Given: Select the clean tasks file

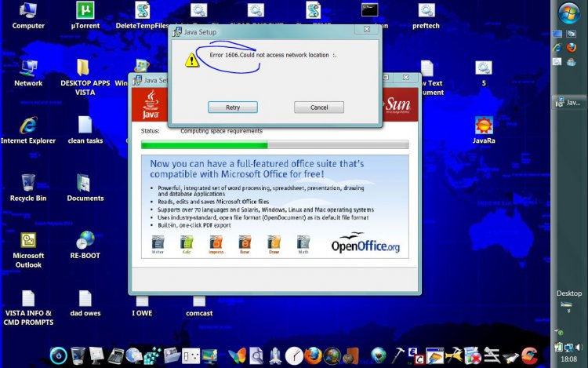Looking at the screenshot, I should [x=85, y=130].
